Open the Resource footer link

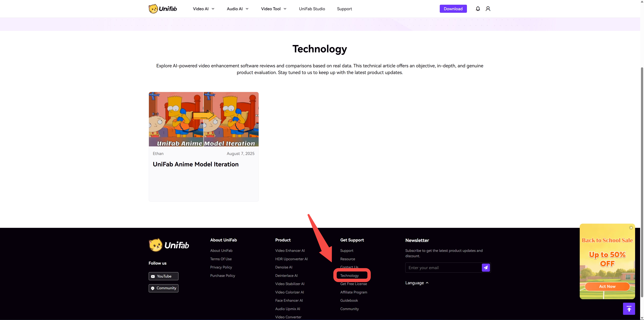pos(347,259)
